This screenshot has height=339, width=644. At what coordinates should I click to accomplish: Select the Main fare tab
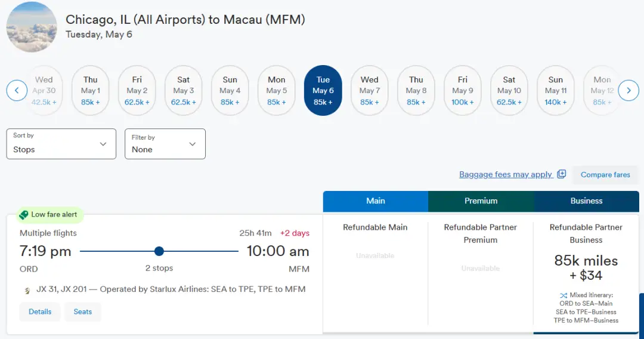[x=375, y=201]
